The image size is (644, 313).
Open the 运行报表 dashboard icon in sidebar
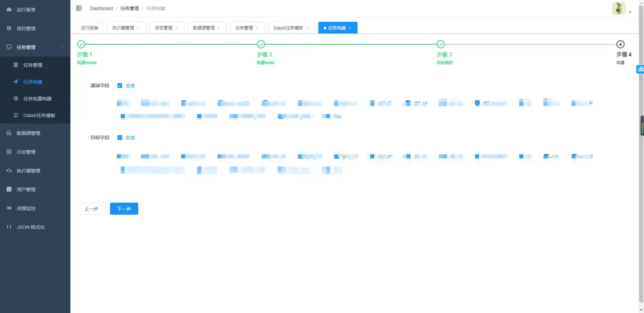[x=9, y=9]
